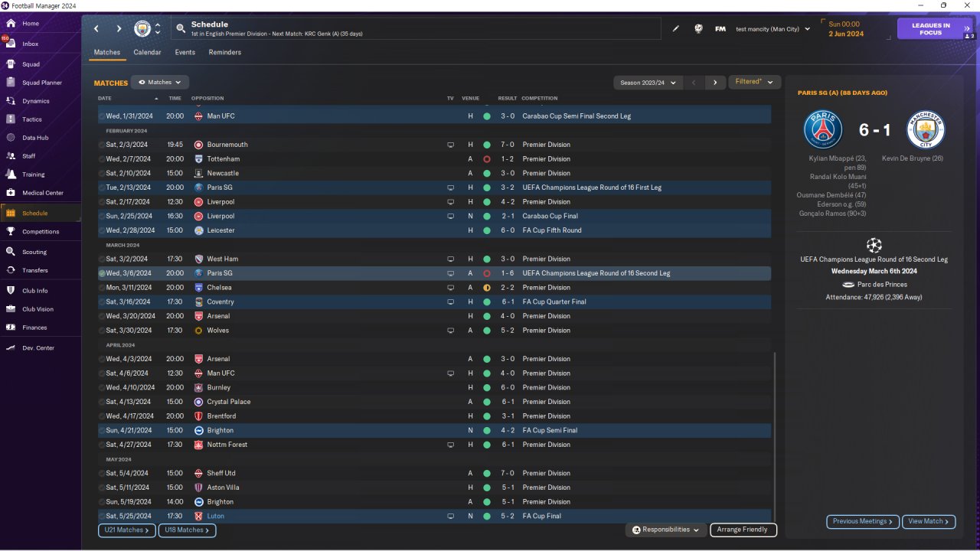
Task: Open the Data Hub
Action: [x=35, y=138]
